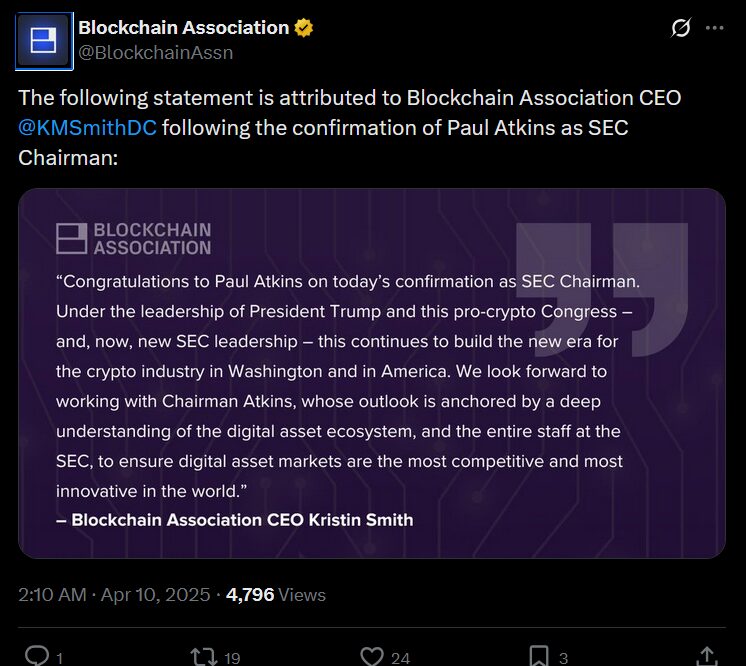Open the Grok explain-post icon

(681, 28)
